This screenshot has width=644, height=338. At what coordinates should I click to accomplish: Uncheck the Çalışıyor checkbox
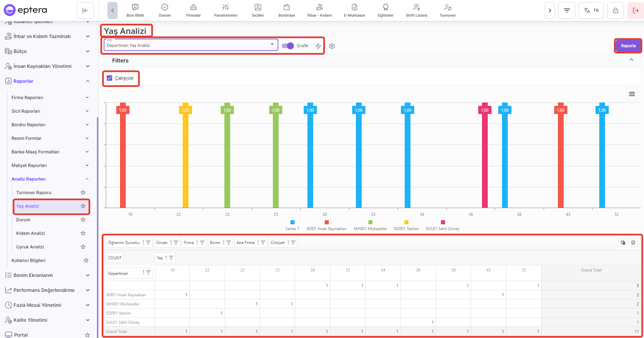(x=109, y=78)
